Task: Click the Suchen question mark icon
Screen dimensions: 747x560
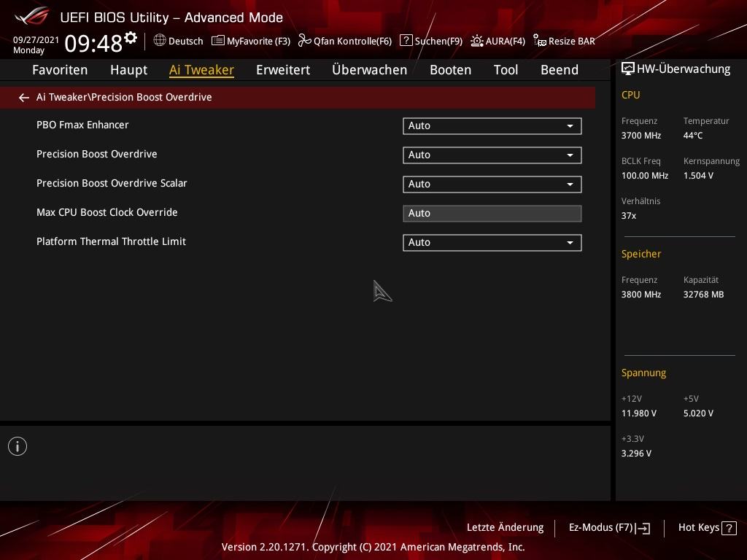Action: click(x=406, y=40)
